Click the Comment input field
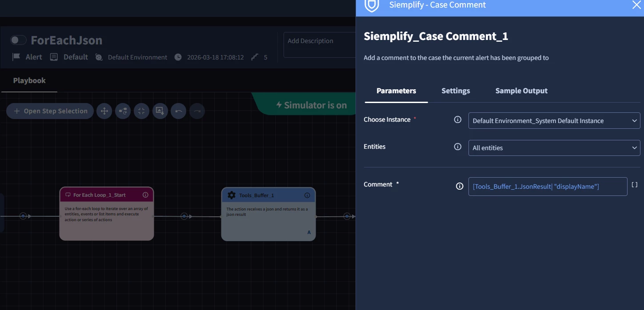 [x=548, y=187]
